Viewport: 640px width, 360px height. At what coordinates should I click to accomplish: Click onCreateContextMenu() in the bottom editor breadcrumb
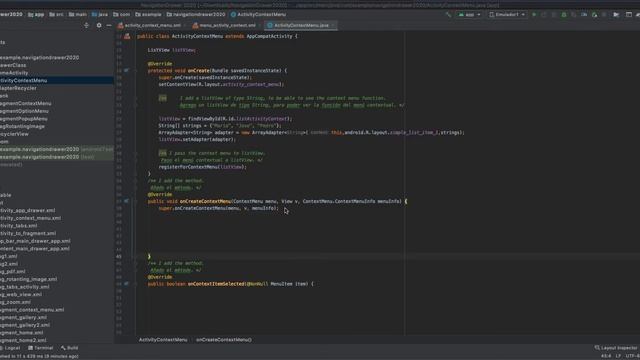tap(224, 340)
